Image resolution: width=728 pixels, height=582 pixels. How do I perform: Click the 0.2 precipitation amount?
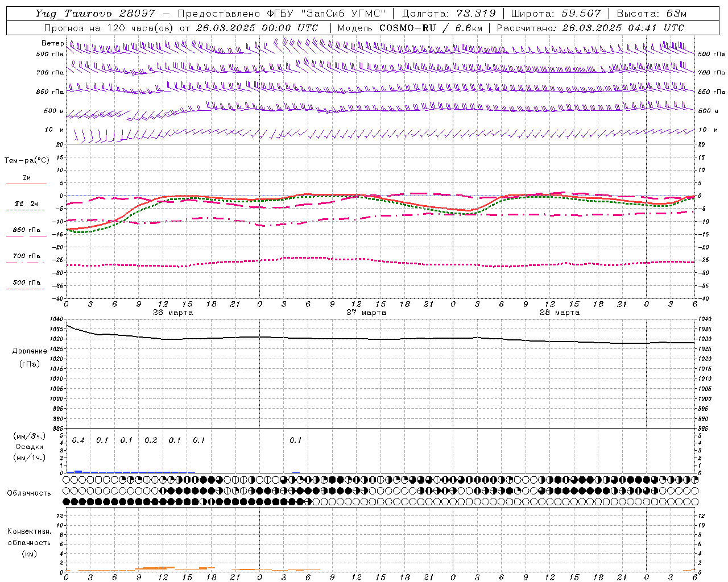click(151, 440)
